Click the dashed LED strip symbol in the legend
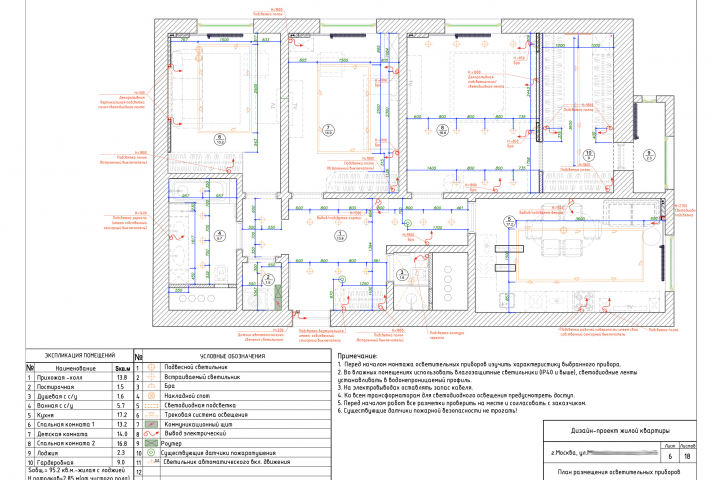720x480 pixels. (152, 406)
